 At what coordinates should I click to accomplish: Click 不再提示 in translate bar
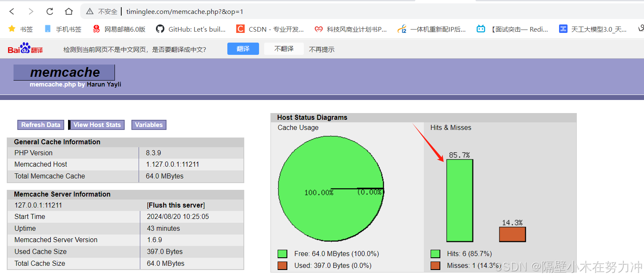[322, 49]
